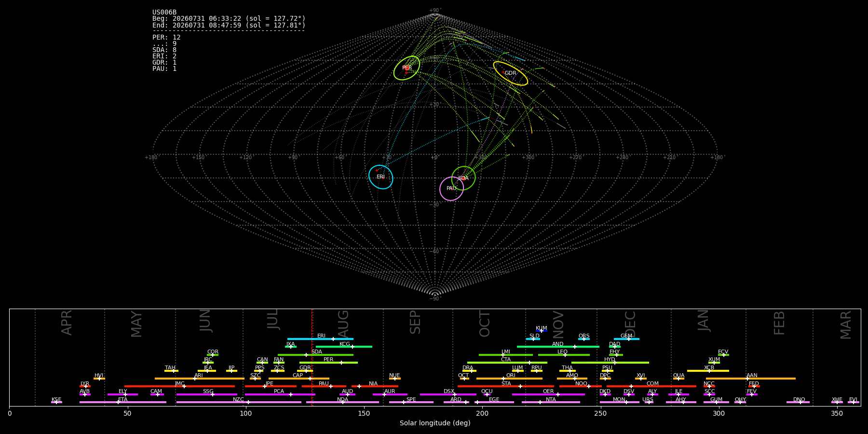The width and height of the screenshot is (868, 434).
Task: Click the PER radiant ellipse on sky map
Action: (x=407, y=68)
